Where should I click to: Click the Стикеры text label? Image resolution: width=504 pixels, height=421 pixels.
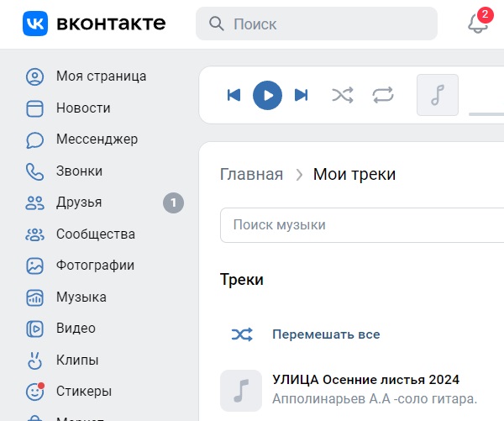click(84, 392)
